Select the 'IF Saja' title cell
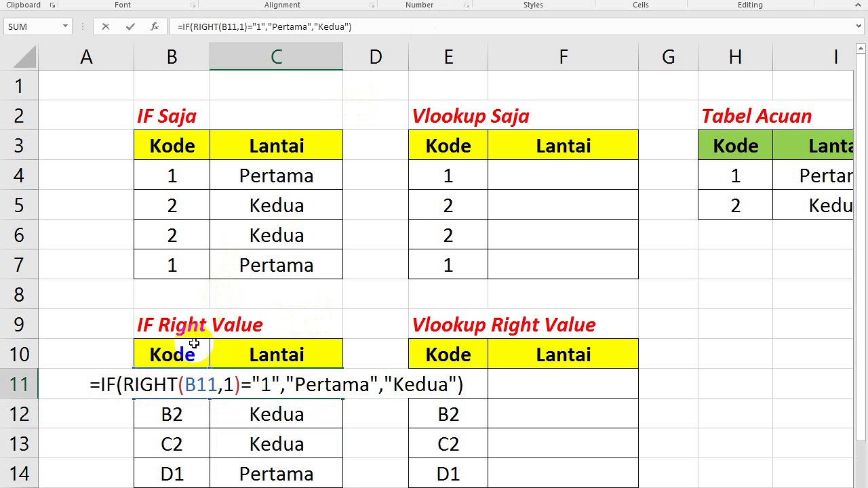The height and width of the screenshot is (488, 868). coord(172,116)
